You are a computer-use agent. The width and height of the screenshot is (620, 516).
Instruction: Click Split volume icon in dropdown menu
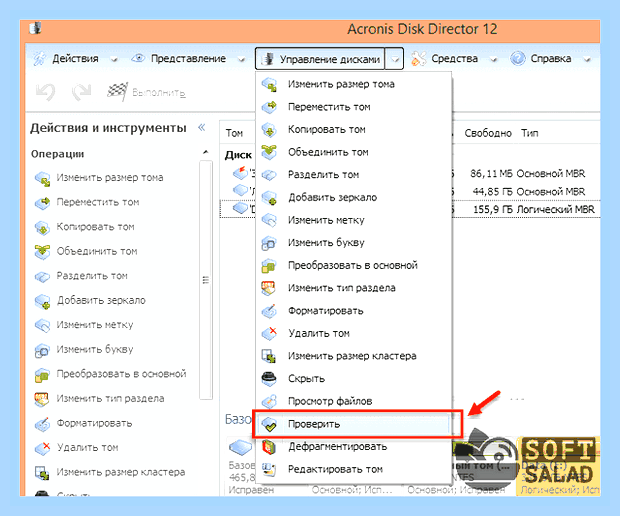pyautogui.click(x=269, y=175)
